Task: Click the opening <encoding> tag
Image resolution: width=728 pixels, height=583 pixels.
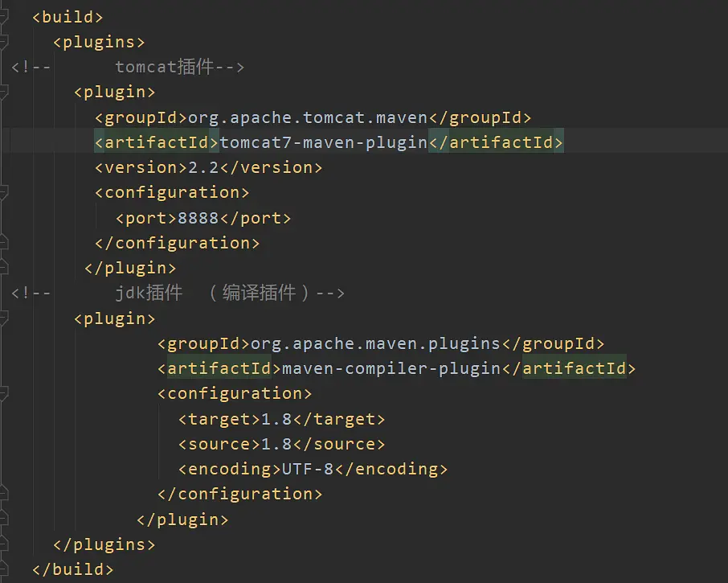Action: 230,469
